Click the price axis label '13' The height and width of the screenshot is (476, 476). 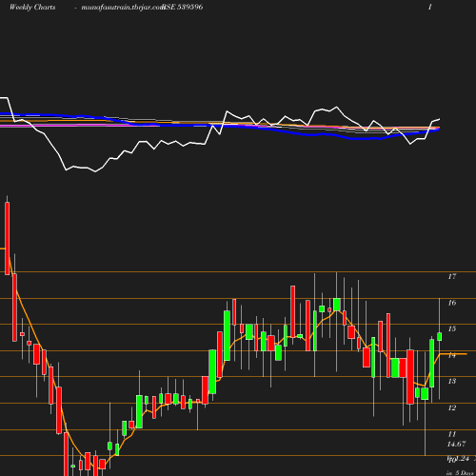point(452,381)
